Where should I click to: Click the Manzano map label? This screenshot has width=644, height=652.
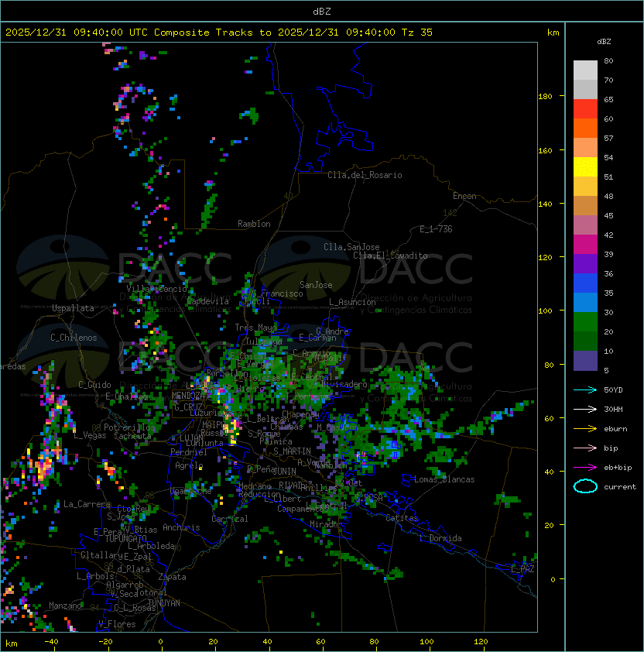(65, 606)
